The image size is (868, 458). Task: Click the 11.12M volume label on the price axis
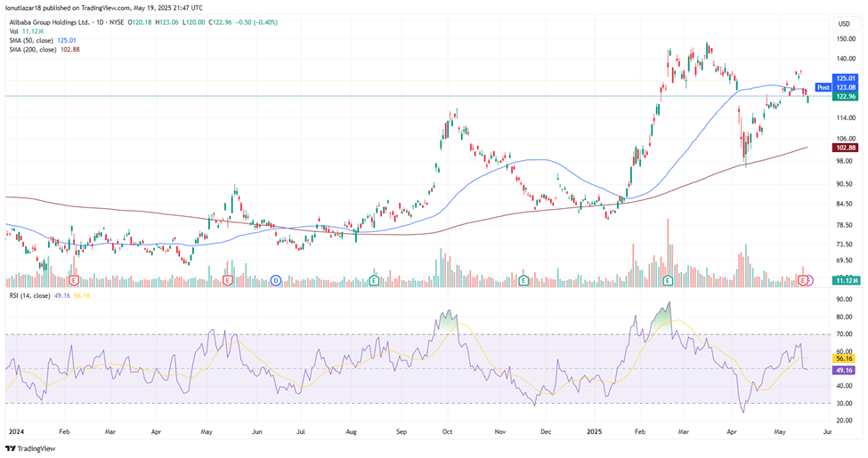tap(846, 280)
